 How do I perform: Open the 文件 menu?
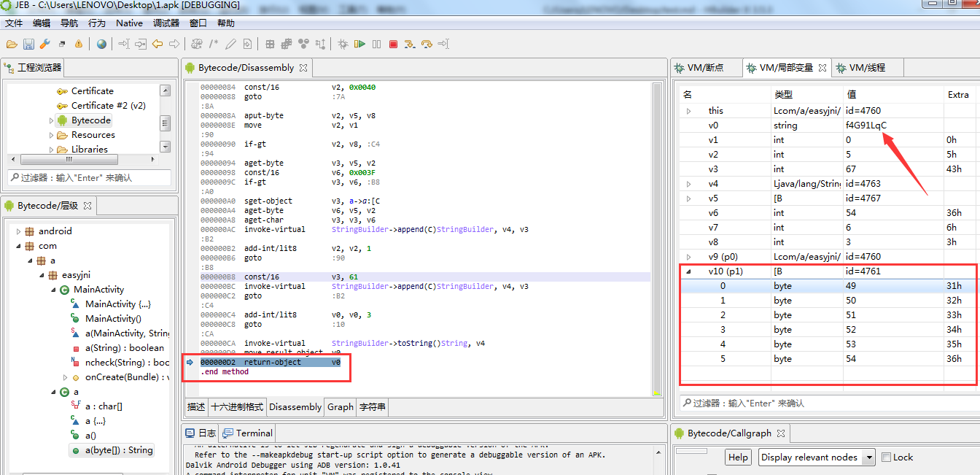pyautogui.click(x=14, y=23)
